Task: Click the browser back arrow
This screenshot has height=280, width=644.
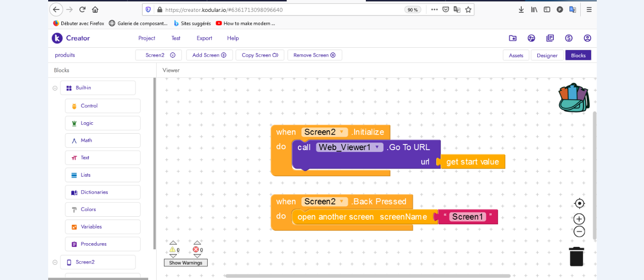Action: pos(56,9)
